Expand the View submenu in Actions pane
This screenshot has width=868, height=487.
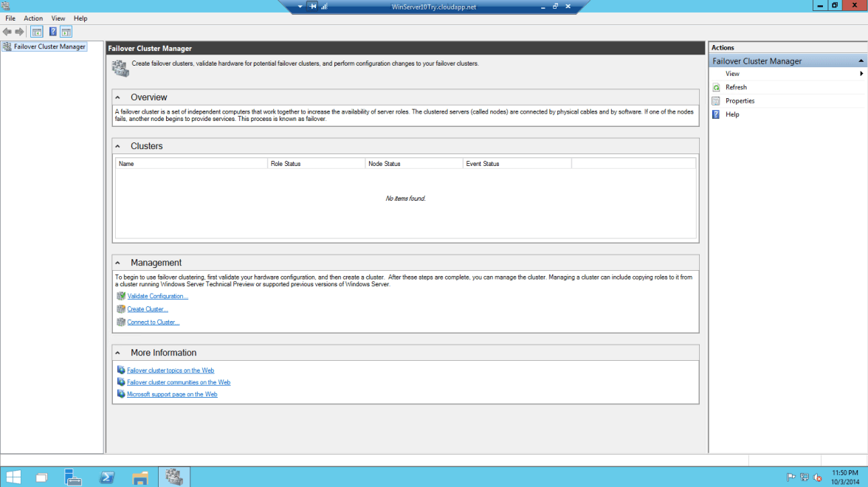pos(732,73)
